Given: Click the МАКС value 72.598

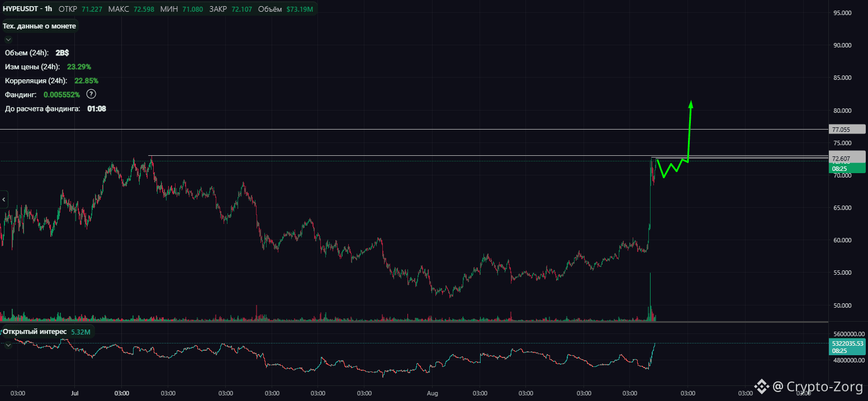Looking at the screenshot, I should click(x=143, y=9).
